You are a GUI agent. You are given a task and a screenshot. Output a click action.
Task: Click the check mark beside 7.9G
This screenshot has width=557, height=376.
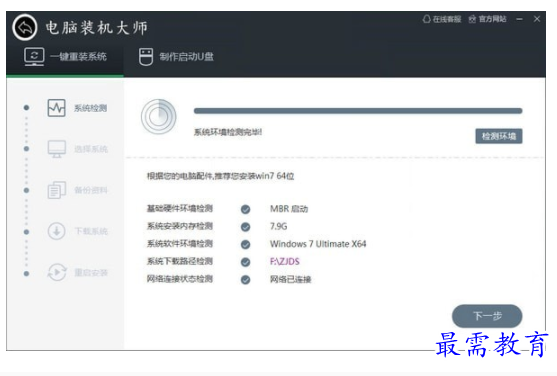point(245,227)
